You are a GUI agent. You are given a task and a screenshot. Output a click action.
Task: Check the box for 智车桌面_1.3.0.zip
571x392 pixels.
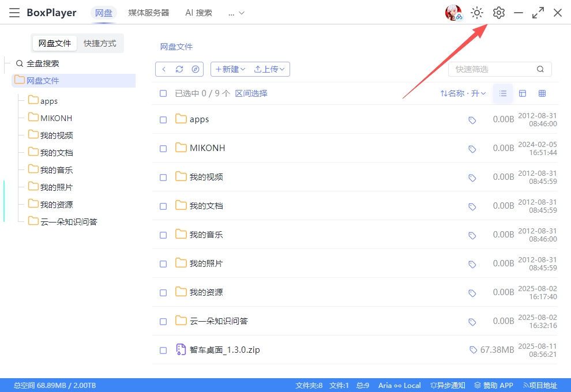point(163,350)
